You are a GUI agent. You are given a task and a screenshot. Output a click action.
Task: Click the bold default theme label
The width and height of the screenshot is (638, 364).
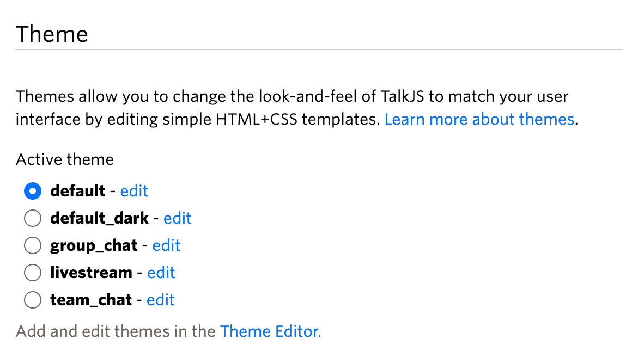[x=77, y=191]
